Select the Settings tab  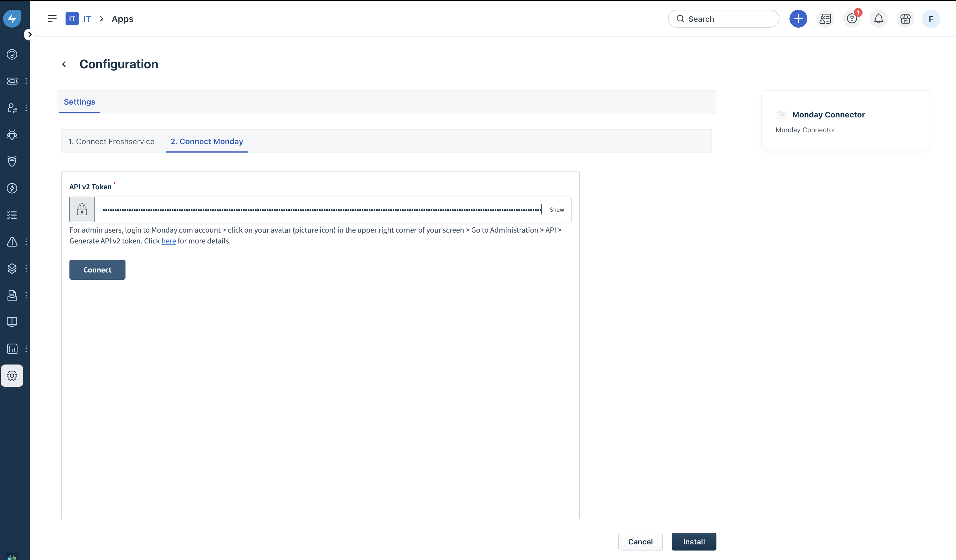coord(79,102)
